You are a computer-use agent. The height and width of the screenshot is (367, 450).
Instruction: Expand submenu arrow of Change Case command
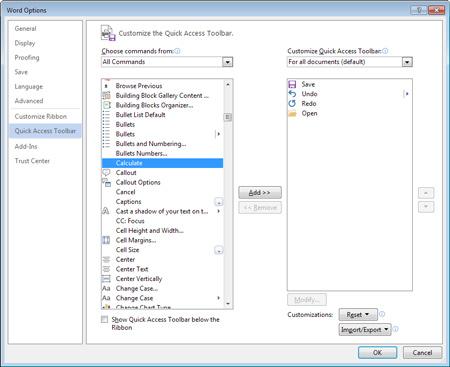coord(219,298)
